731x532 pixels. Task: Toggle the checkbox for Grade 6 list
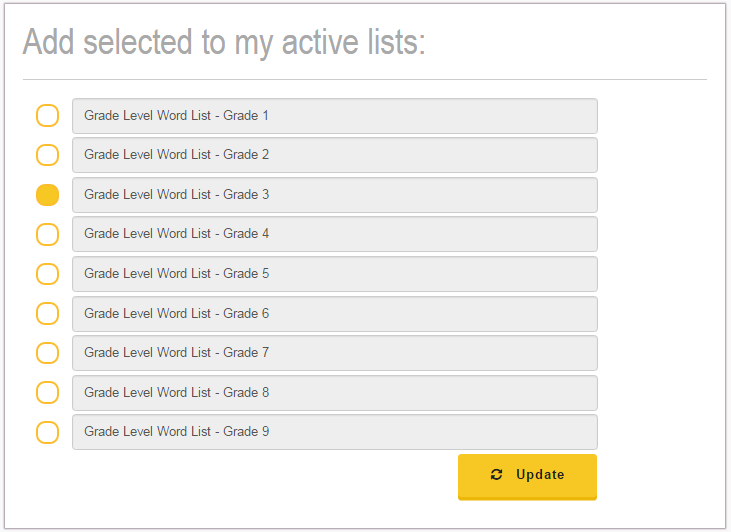click(x=47, y=313)
